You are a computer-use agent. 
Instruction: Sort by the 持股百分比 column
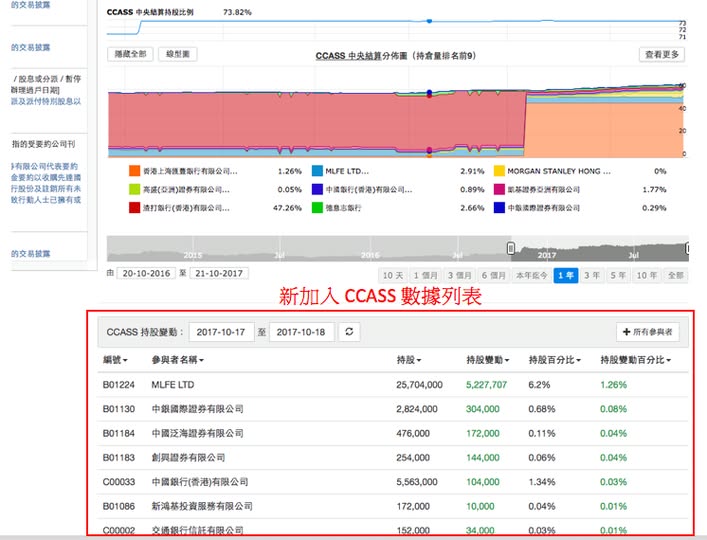click(555, 360)
